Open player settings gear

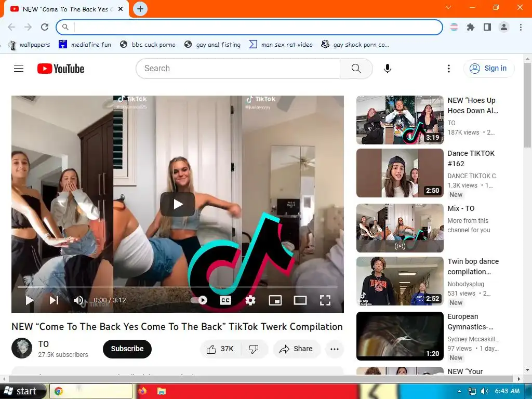click(250, 300)
